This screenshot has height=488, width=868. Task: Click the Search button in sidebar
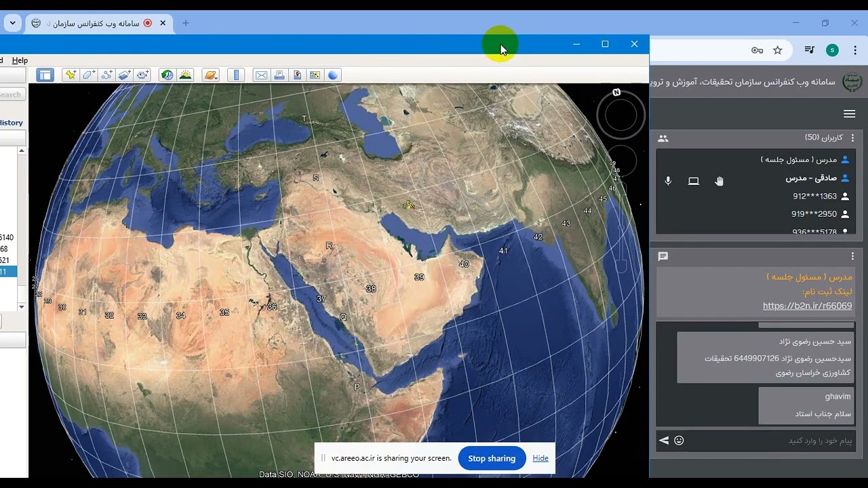click(12, 95)
